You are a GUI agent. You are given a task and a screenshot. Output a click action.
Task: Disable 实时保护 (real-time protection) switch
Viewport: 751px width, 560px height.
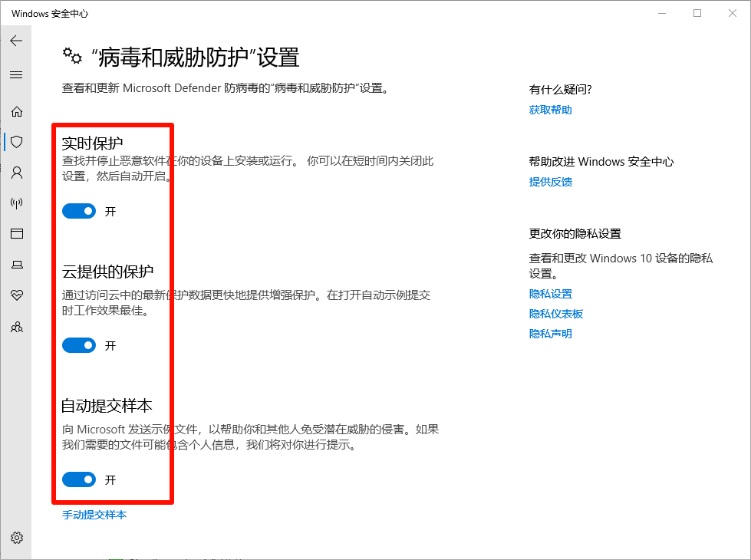point(79,211)
